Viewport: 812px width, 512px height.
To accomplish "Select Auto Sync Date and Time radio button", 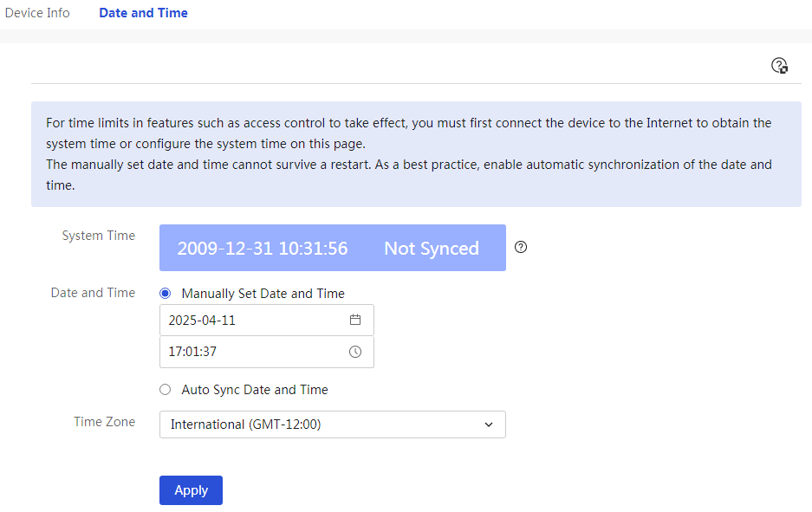I will (166, 389).
